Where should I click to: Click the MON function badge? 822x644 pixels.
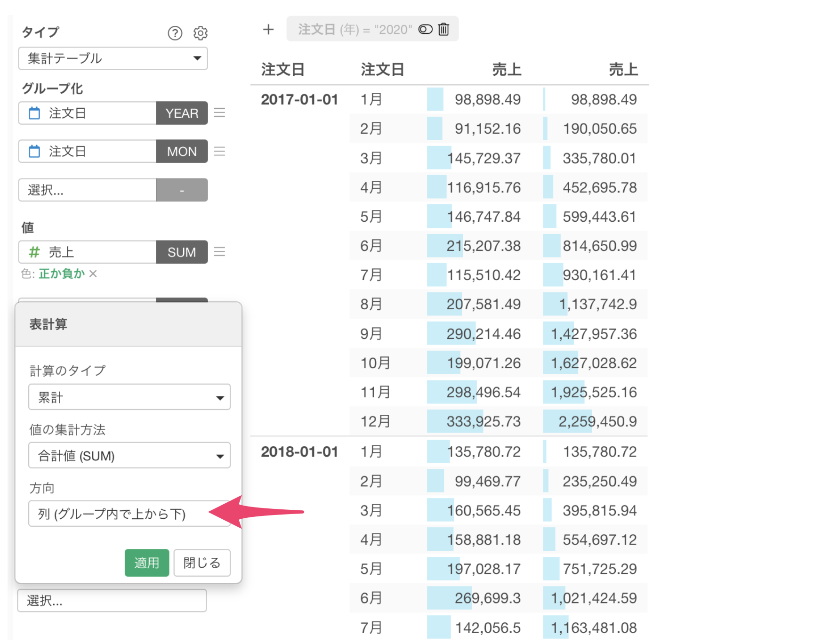(182, 151)
